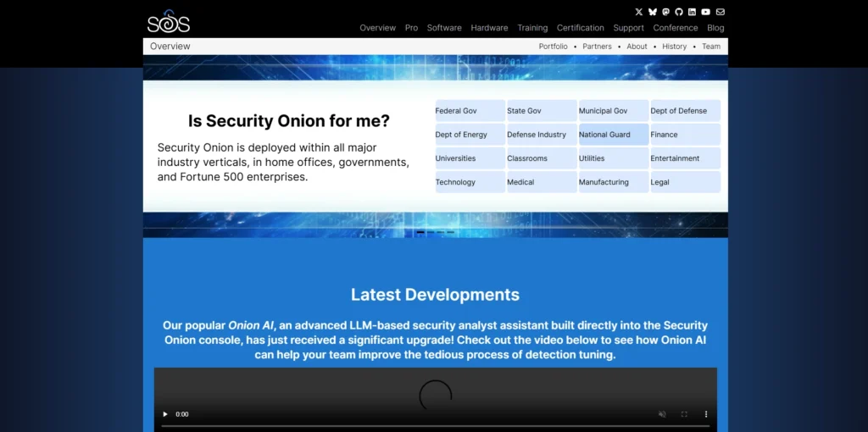Select the State Gov tile
The height and width of the screenshot is (432, 868).
pos(542,111)
